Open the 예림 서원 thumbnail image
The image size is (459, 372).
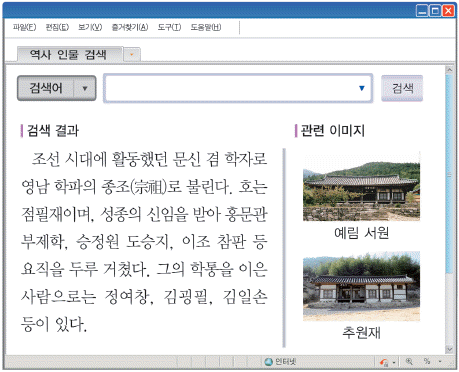click(361, 187)
